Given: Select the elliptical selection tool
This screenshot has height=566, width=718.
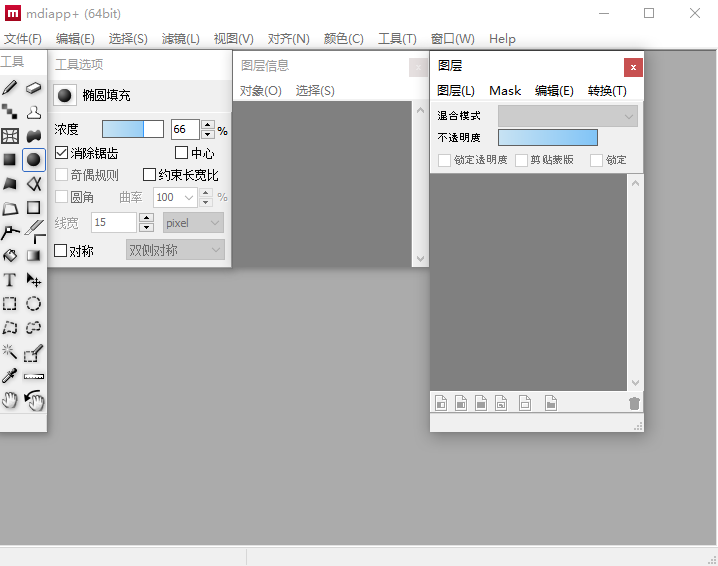Looking at the screenshot, I should 33,304.
